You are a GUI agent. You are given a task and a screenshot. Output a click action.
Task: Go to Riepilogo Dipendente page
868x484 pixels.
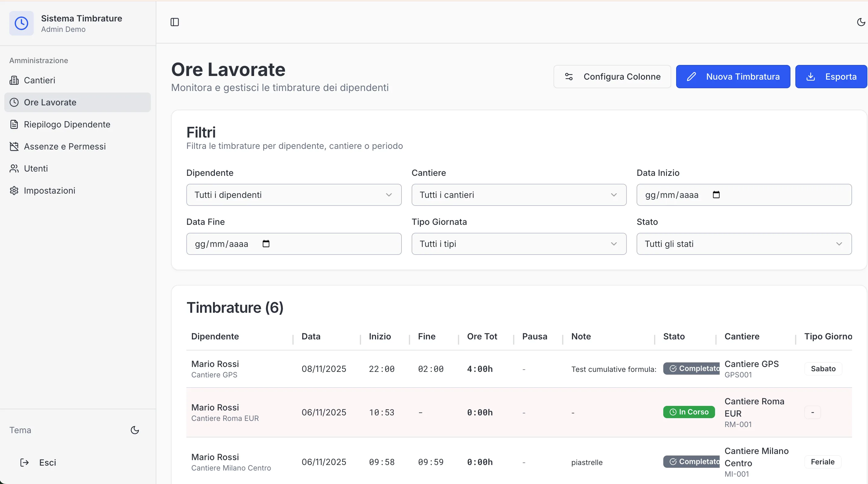pyautogui.click(x=67, y=125)
